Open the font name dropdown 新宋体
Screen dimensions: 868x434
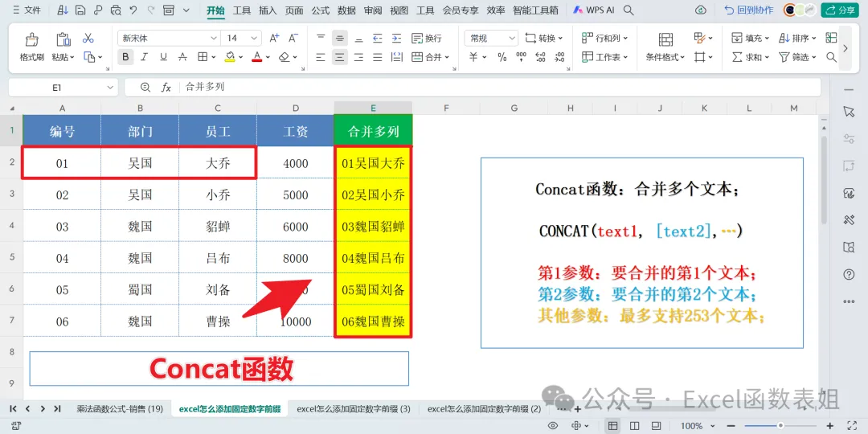point(214,39)
